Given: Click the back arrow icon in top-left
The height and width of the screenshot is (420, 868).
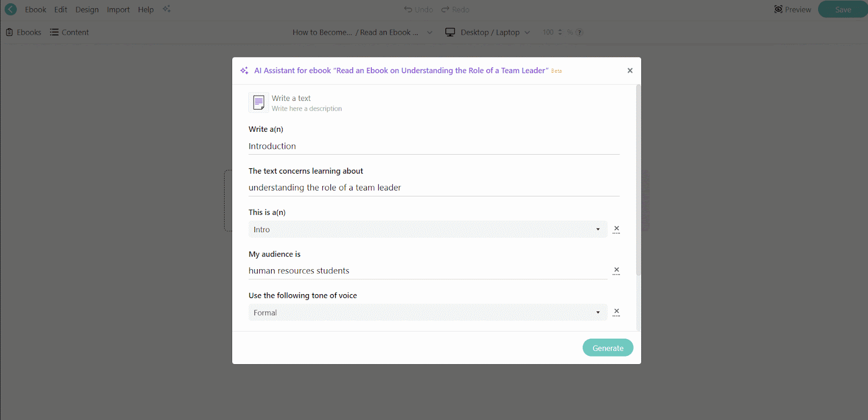Looking at the screenshot, I should click(10, 9).
